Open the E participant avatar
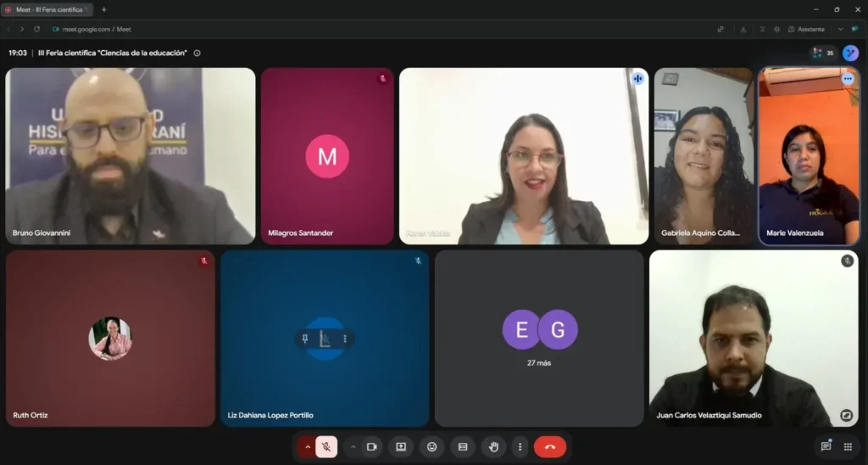Screen dimensions: 868x465 point(521,330)
